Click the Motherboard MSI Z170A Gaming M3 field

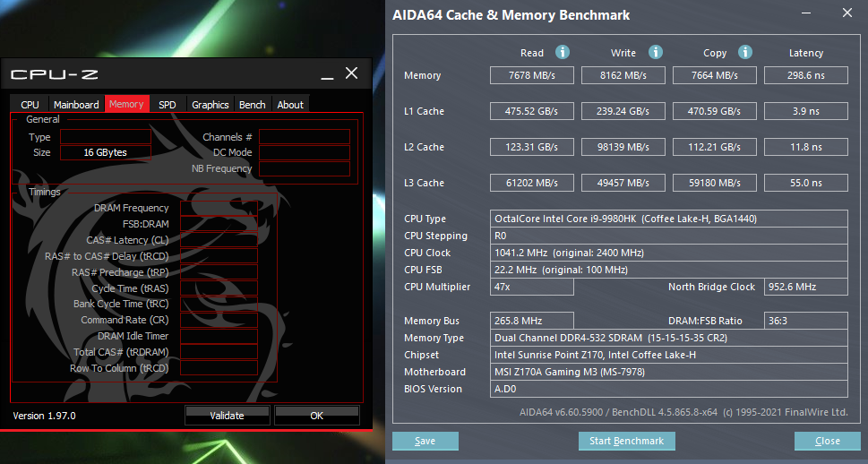click(x=669, y=372)
